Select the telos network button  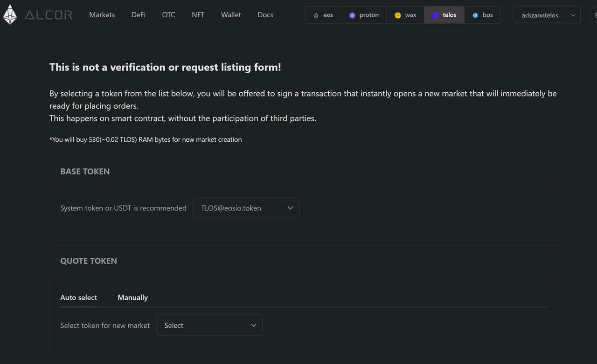[x=444, y=15]
